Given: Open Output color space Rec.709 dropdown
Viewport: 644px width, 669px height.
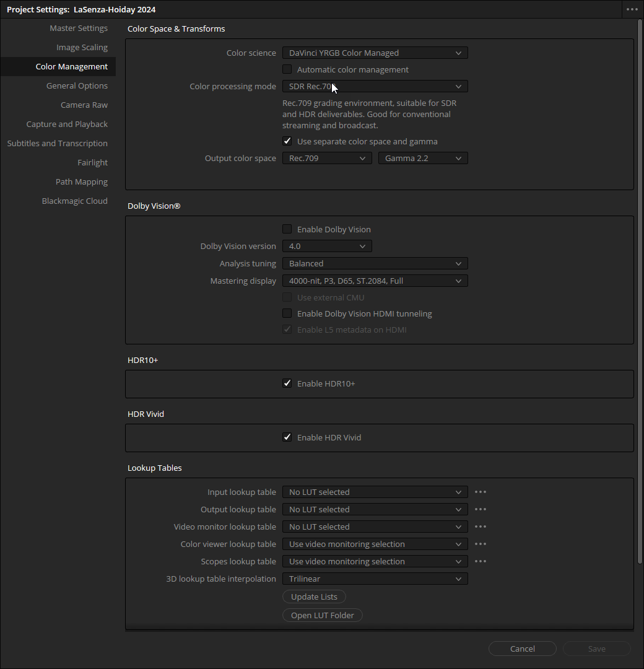Looking at the screenshot, I should [x=327, y=159].
